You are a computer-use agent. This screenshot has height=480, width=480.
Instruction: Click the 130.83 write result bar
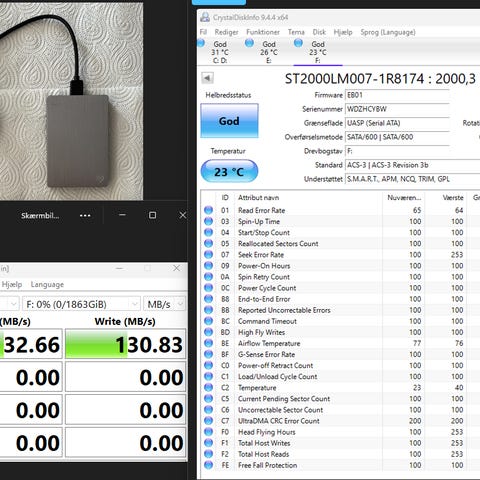[x=125, y=344]
